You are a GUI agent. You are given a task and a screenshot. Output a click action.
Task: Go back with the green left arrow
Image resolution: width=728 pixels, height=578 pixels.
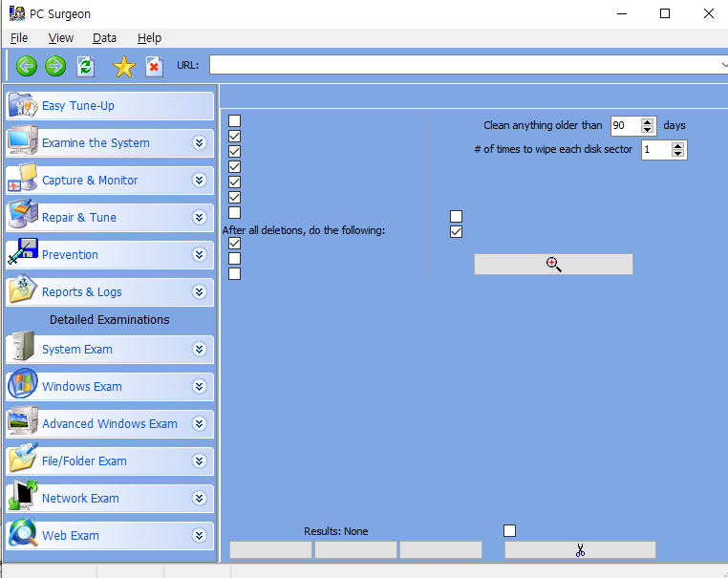[27, 66]
